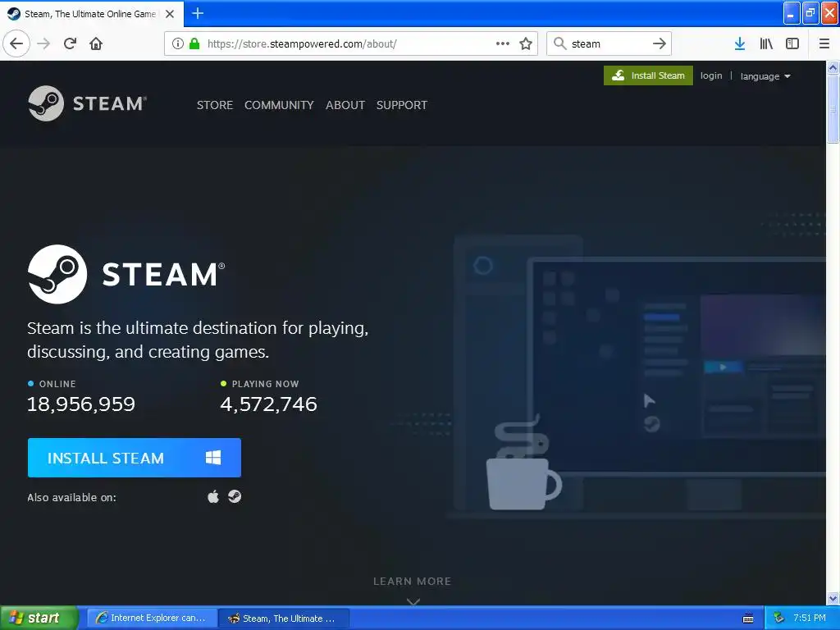The width and height of the screenshot is (840, 630).
Task: Go back with the browser back arrow
Action: (x=16, y=43)
